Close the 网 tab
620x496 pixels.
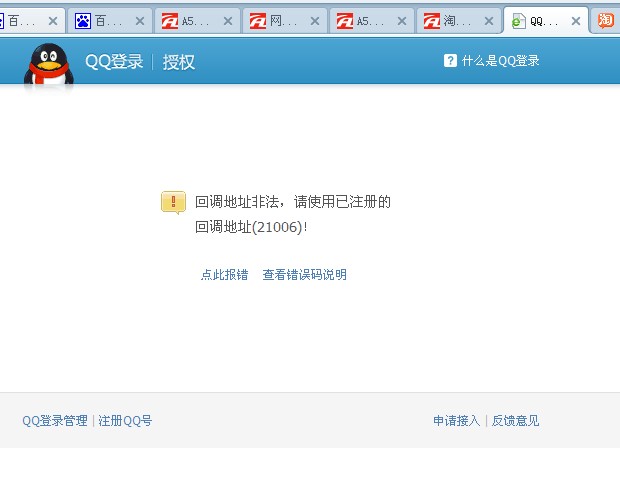point(315,21)
